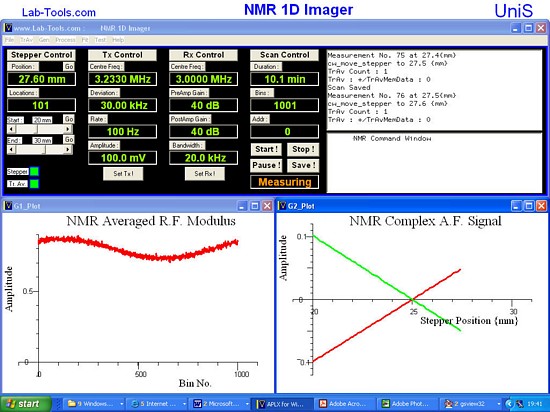Switch to Adobe Photoshop taskbar item
This screenshot has width=550, height=412.
coord(408,404)
